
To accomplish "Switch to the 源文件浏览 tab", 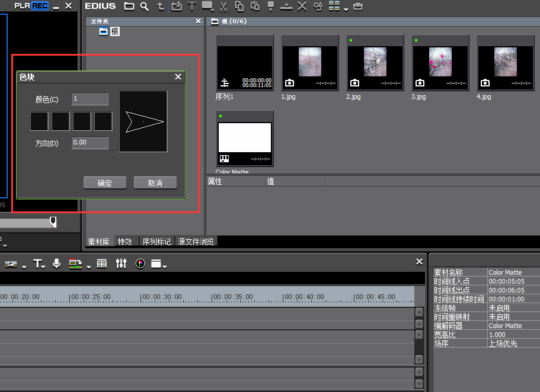I will tap(196, 242).
